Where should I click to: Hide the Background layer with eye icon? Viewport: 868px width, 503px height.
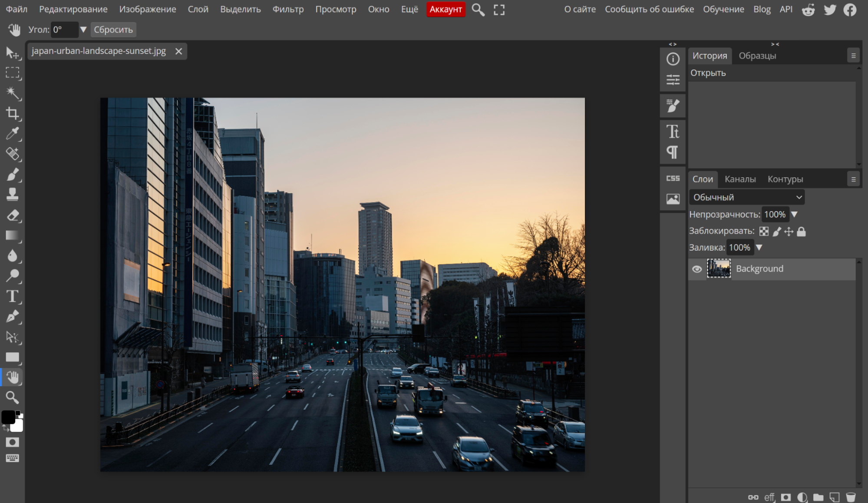(697, 269)
